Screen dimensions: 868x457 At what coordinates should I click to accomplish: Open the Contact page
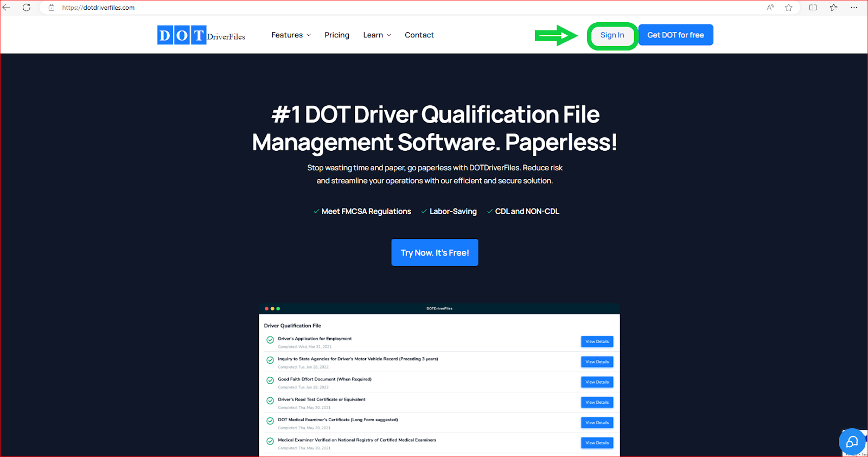coord(419,35)
